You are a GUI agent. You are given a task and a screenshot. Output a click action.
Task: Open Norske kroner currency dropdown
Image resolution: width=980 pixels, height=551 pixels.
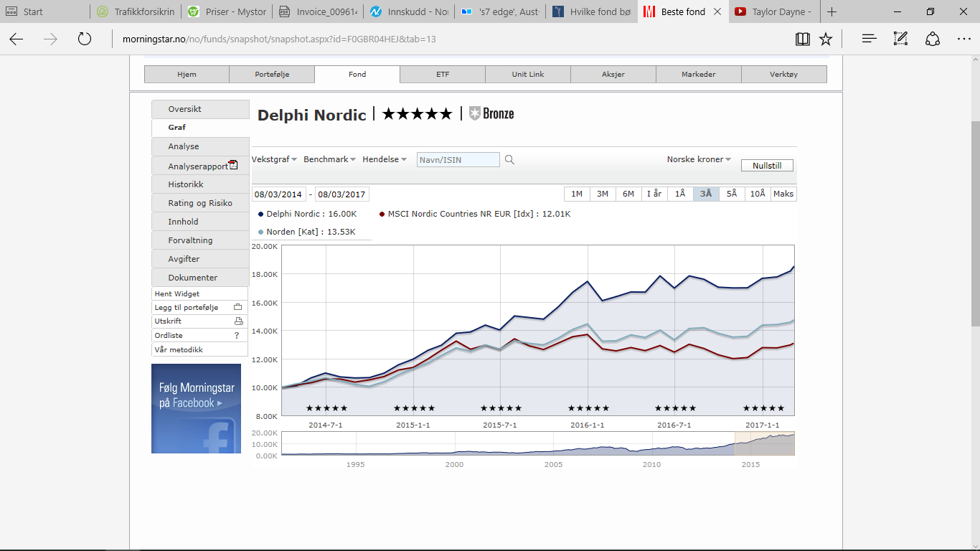(x=699, y=159)
